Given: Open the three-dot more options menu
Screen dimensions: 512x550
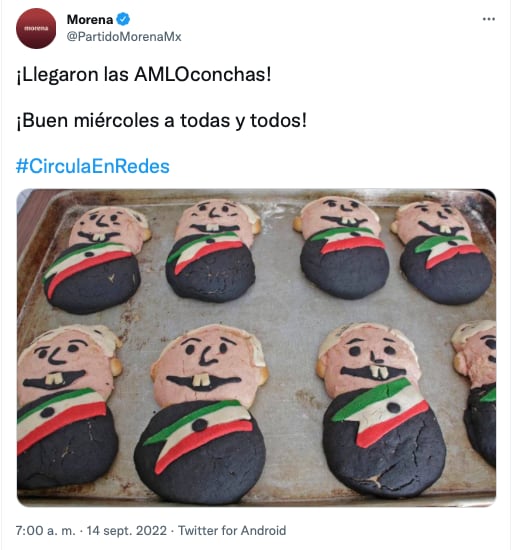Looking at the screenshot, I should coord(489,19).
